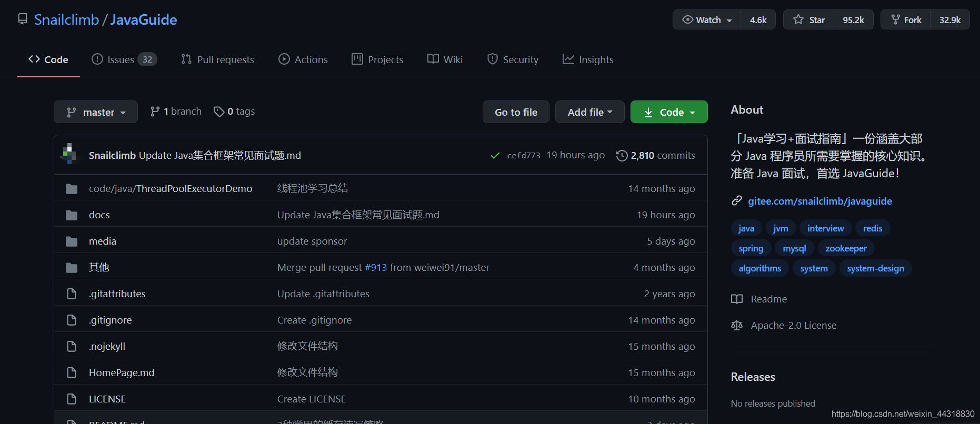Screen dimensions: 980x424
Task: Open the Snailclimb owner link
Action: (x=66, y=19)
